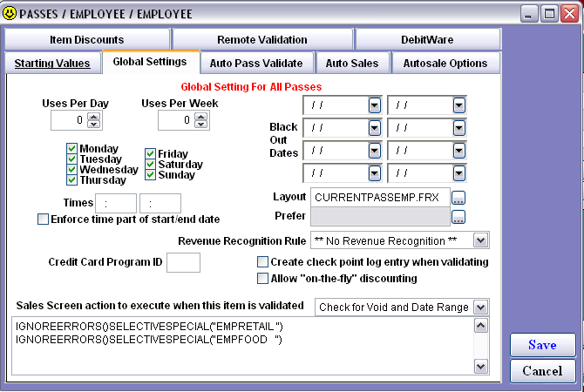Switch to Starting Values tab
The image size is (584, 392).
(x=52, y=64)
